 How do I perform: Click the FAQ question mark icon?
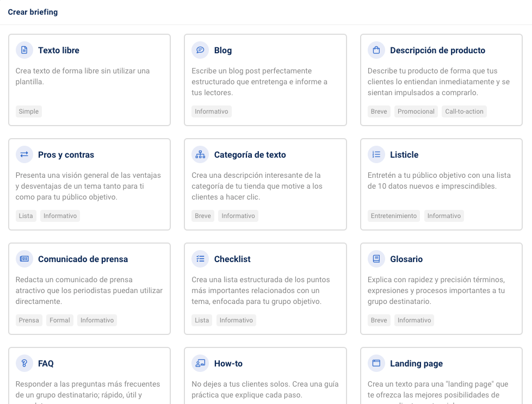(x=24, y=363)
